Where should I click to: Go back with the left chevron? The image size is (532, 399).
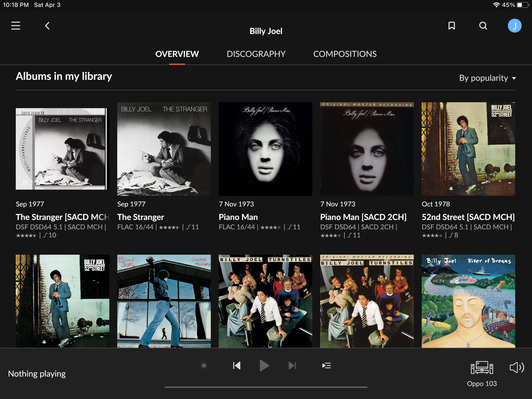47,26
